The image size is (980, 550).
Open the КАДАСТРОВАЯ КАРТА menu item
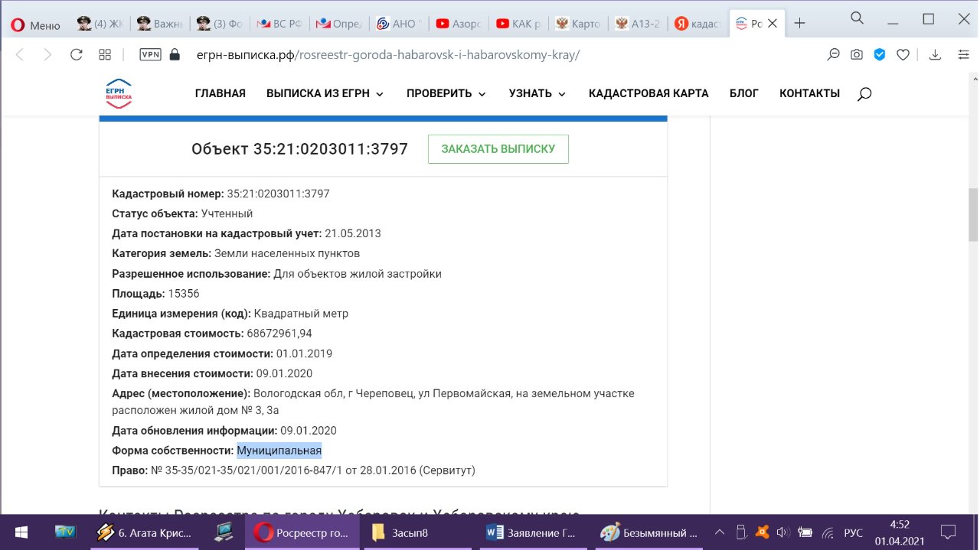[x=648, y=93]
